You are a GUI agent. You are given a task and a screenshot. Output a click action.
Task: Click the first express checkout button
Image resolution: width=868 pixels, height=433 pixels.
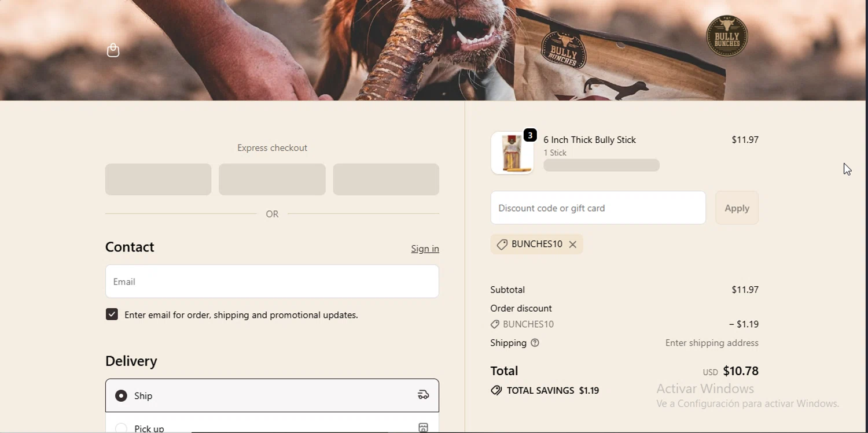158,179
